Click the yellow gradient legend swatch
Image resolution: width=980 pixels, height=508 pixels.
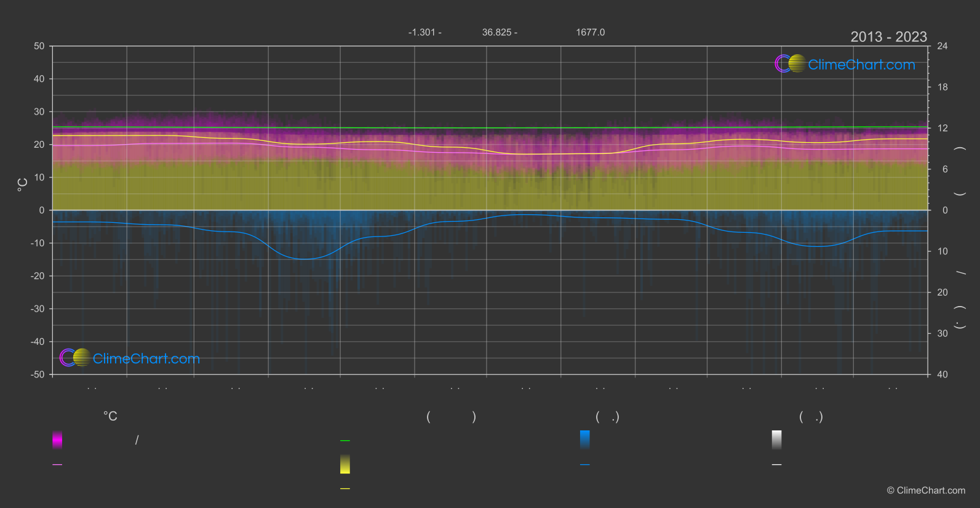[x=345, y=464]
